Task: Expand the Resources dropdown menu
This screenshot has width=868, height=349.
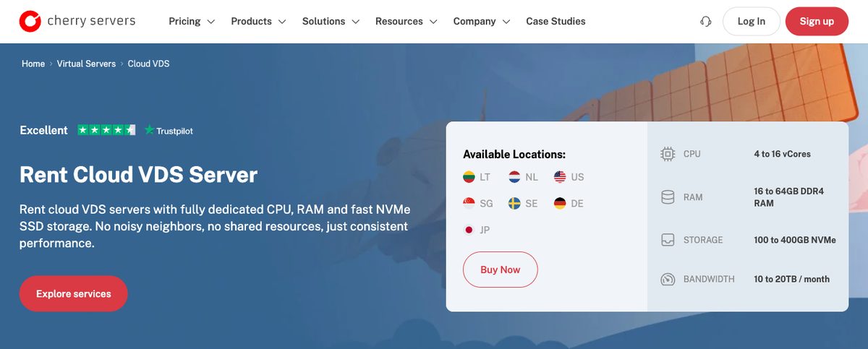Action: tap(406, 22)
